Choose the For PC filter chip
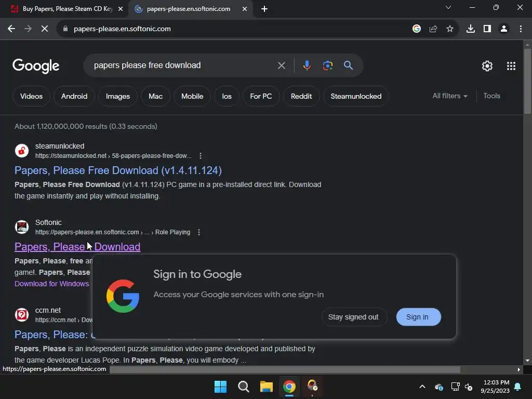The height and width of the screenshot is (399, 532). pyautogui.click(x=261, y=96)
